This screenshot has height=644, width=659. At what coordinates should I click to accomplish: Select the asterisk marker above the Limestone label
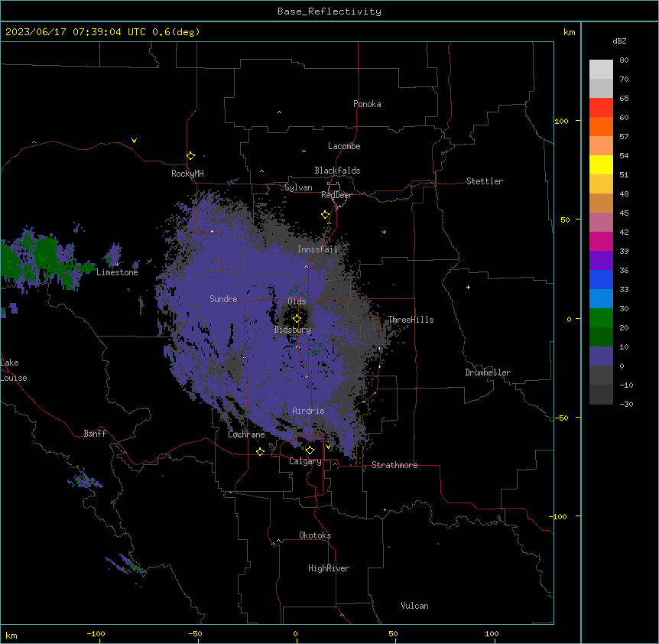pyautogui.click(x=118, y=264)
